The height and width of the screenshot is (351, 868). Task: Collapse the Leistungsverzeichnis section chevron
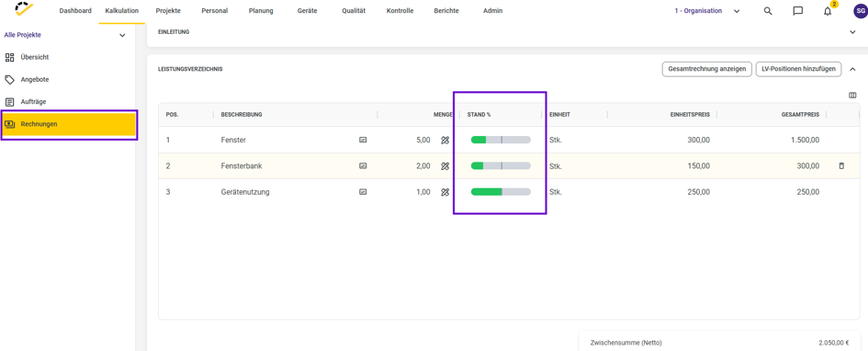point(852,69)
